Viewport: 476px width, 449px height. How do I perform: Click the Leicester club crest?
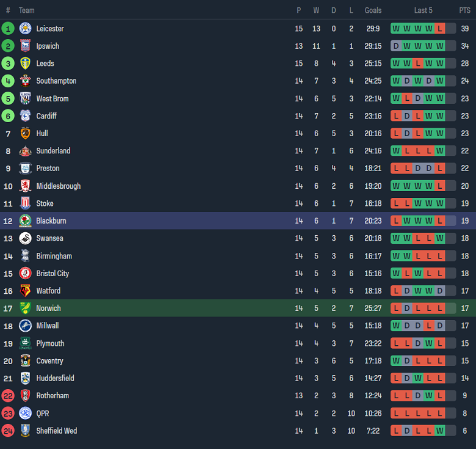(x=25, y=29)
